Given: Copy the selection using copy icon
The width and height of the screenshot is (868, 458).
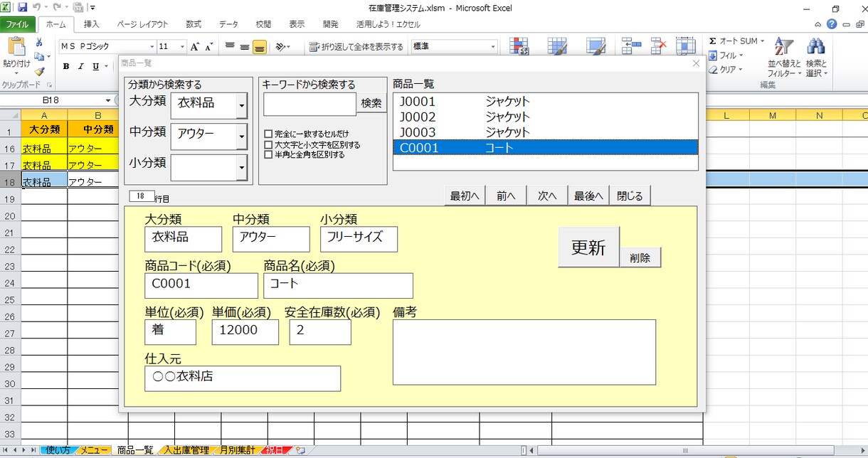Looking at the screenshot, I should (x=39, y=56).
